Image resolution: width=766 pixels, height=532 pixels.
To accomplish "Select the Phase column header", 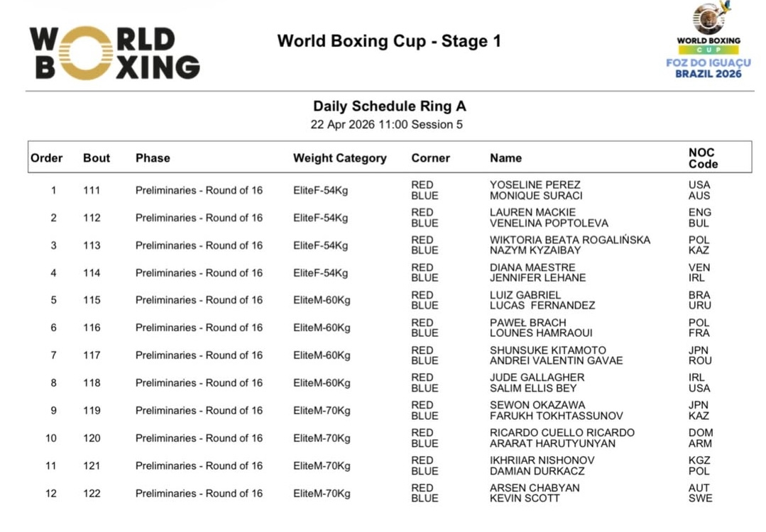I will click(153, 158).
